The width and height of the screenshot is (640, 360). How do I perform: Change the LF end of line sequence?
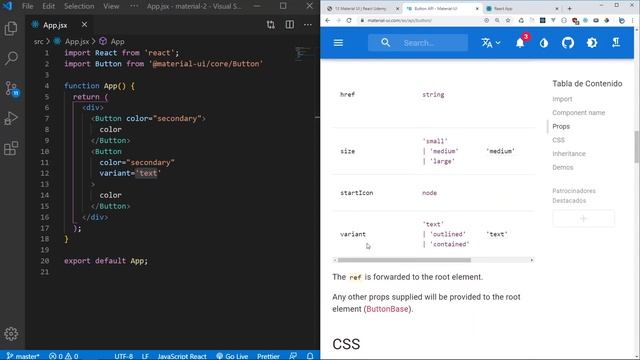click(145, 356)
